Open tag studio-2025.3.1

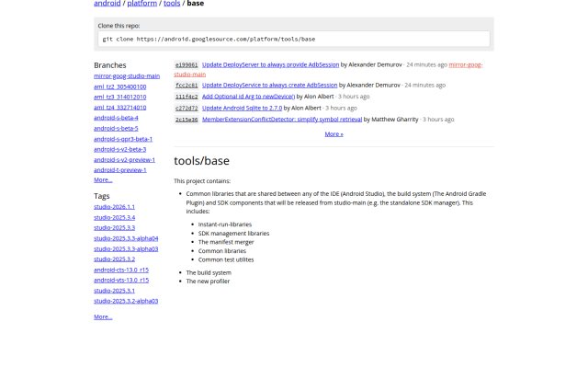(114, 291)
